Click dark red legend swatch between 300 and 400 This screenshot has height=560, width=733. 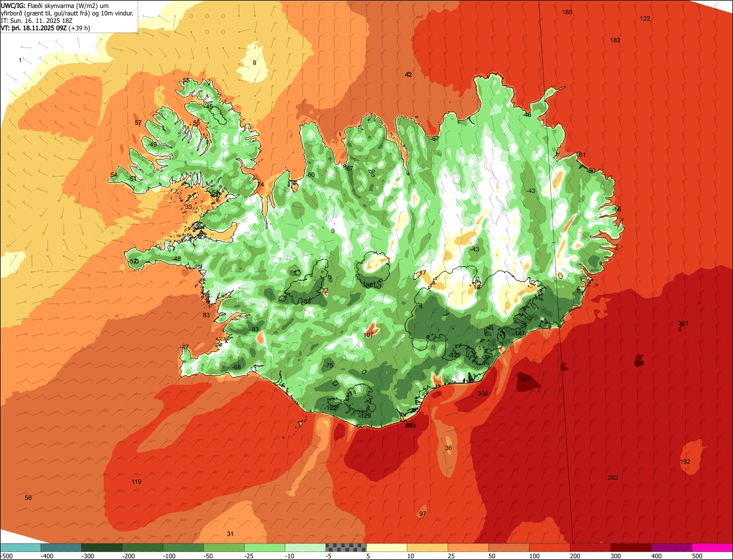pyautogui.click(x=630, y=547)
